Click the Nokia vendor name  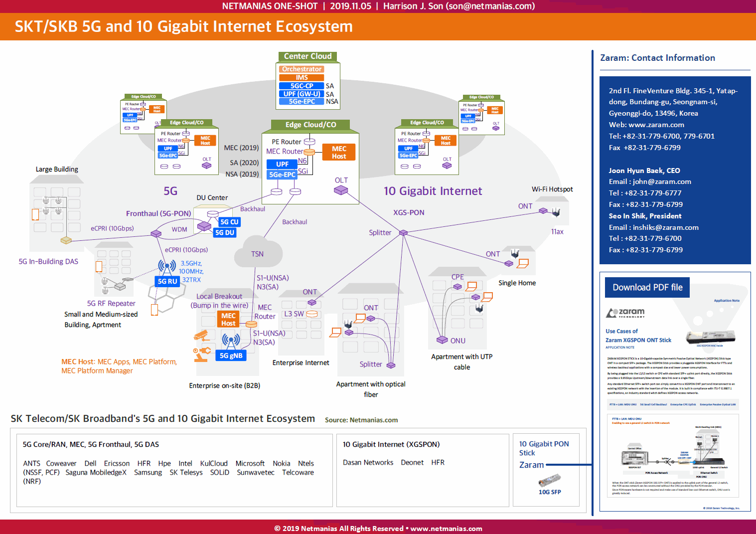[282, 463]
